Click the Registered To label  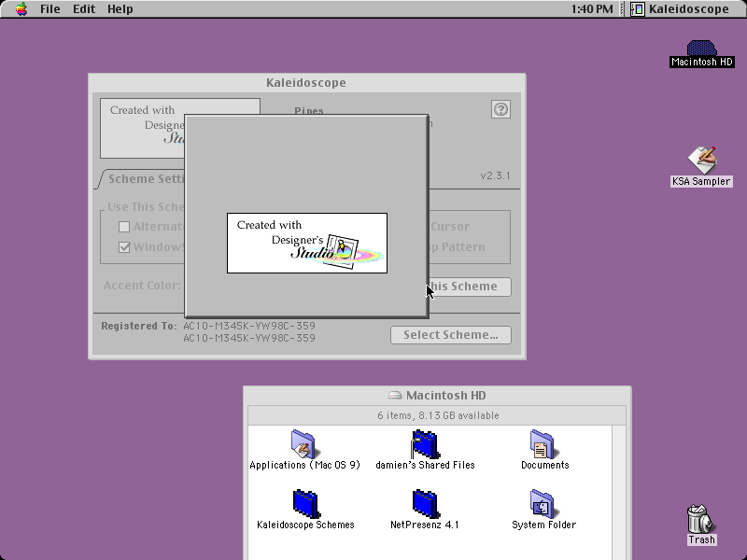click(138, 326)
